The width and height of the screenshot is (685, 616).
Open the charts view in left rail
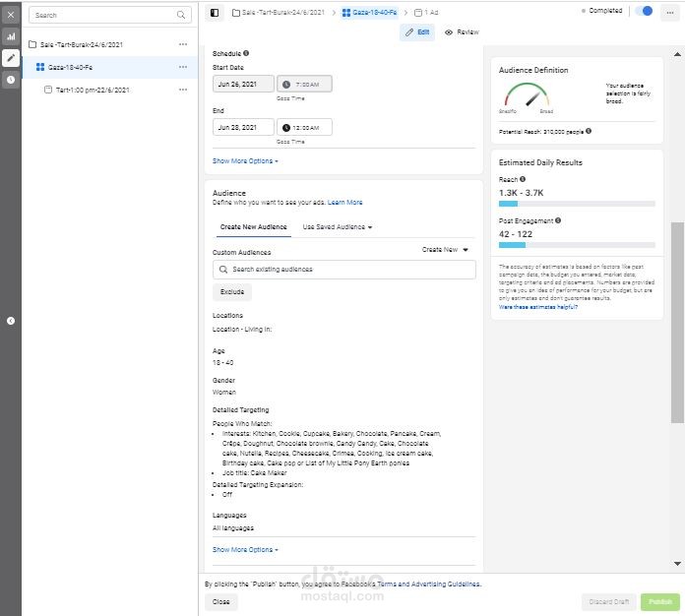coord(11,36)
